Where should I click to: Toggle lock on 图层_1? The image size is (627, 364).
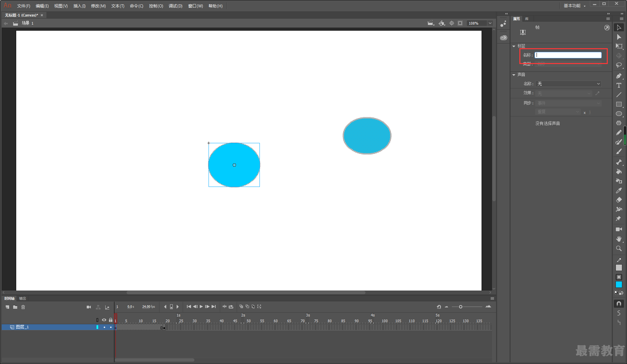(x=111, y=327)
